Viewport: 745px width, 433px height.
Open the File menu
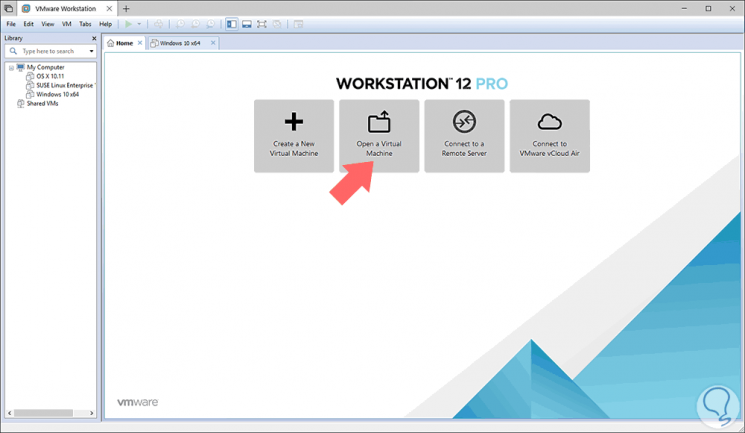11,24
